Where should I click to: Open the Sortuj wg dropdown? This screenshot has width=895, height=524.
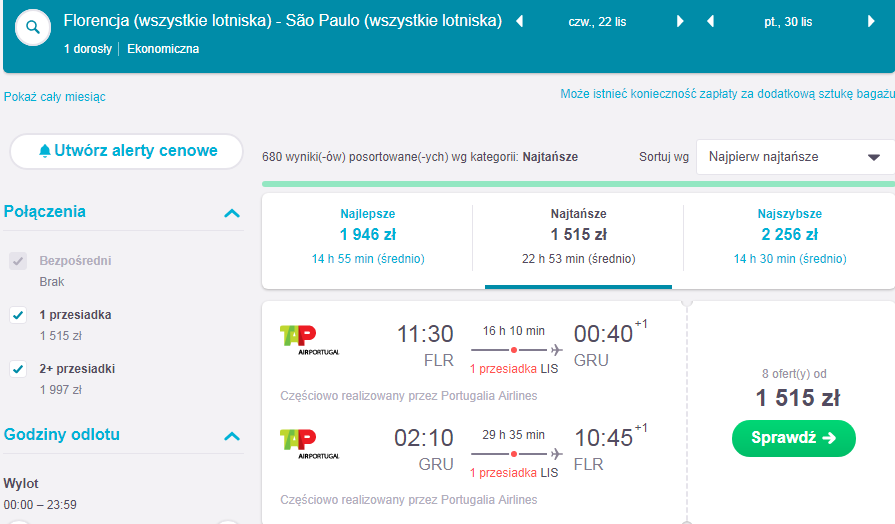pyautogui.click(x=795, y=157)
